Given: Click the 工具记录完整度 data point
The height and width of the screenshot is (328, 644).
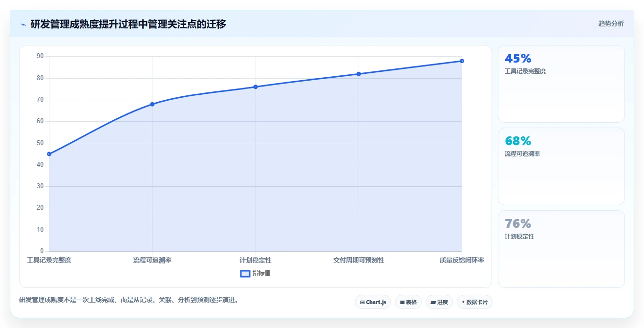Looking at the screenshot, I should (x=49, y=154).
